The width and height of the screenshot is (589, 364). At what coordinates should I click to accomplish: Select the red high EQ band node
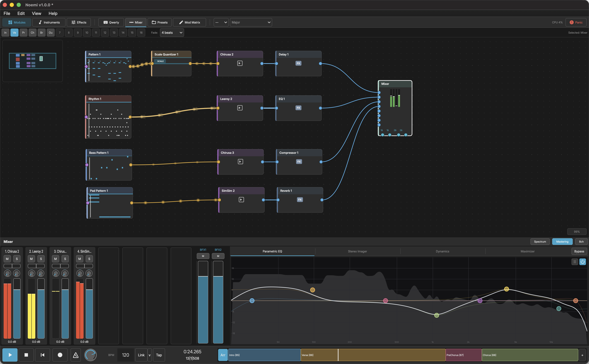pos(576,301)
